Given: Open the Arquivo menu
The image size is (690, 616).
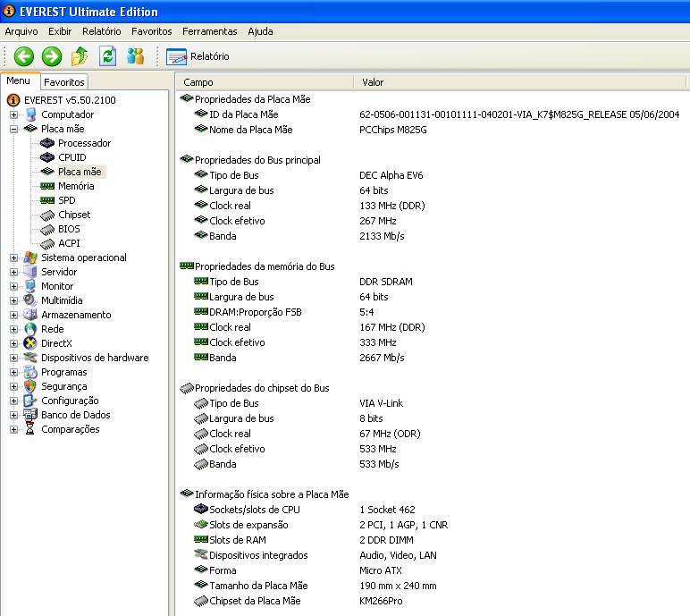Looking at the screenshot, I should point(21,31).
